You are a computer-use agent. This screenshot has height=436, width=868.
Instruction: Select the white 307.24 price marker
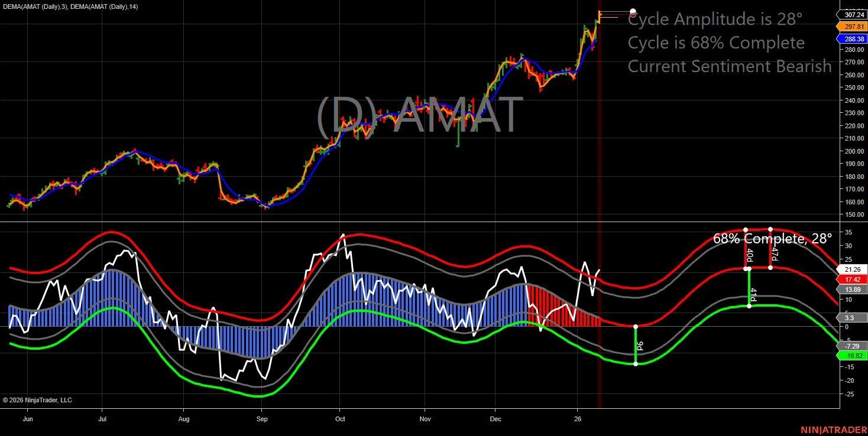(x=852, y=15)
